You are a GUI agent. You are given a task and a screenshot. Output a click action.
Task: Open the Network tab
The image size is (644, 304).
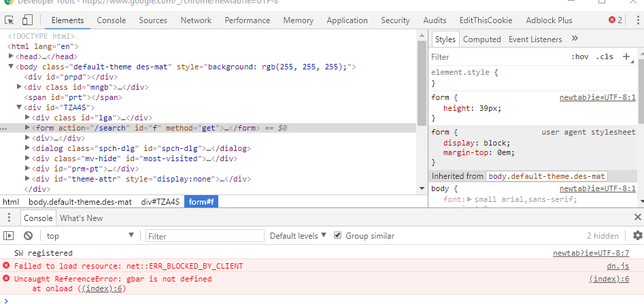(196, 20)
